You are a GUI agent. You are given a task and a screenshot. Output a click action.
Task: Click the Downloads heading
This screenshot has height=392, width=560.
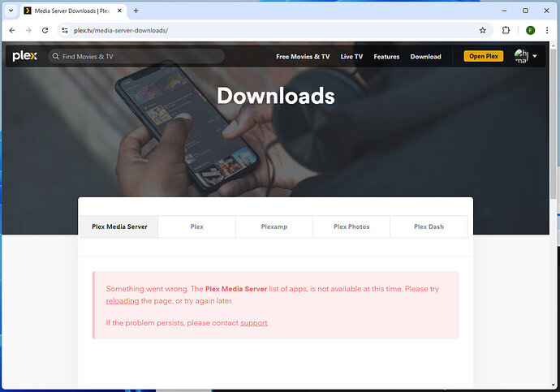(x=276, y=96)
